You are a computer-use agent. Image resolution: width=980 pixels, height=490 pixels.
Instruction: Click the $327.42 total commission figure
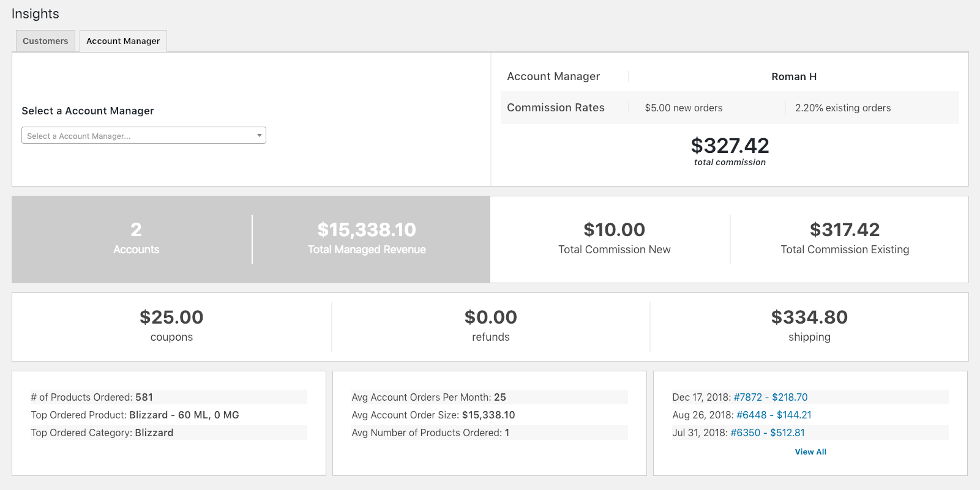click(730, 146)
